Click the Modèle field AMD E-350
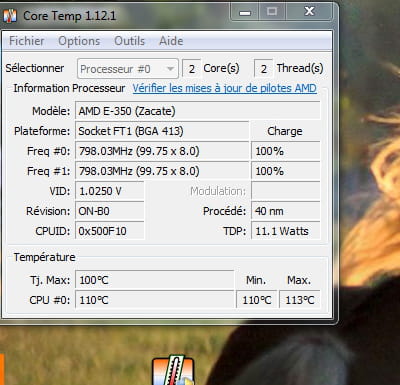The width and height of the screenshot is (400, 385). [198, 111]
